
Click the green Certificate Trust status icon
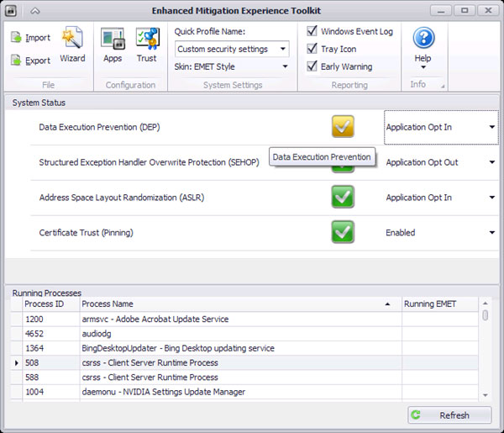(x=343, y=231)
